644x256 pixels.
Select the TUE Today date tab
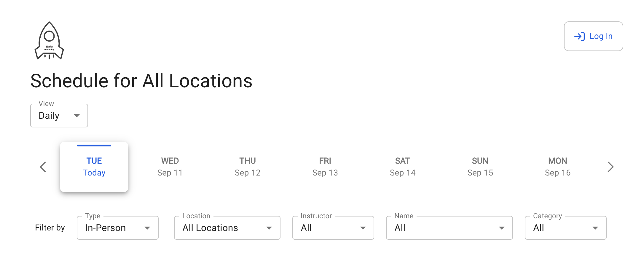[94, 167]
